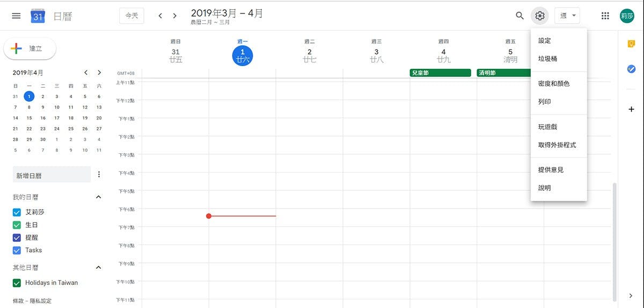Select day 2 header for 週二
644x308 pixels.
[x=310, y=52]
